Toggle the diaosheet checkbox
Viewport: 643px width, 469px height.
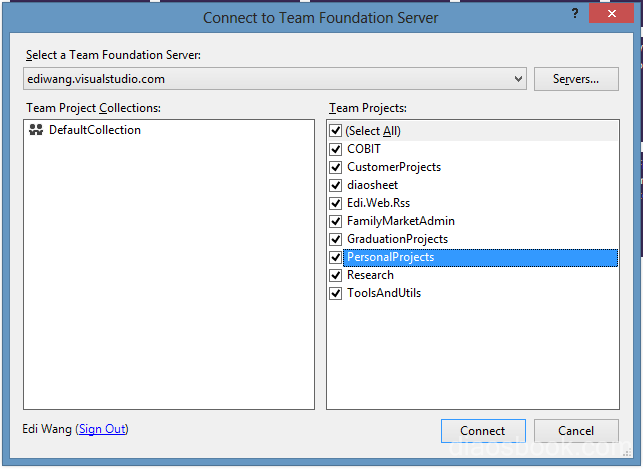[335, 185]
